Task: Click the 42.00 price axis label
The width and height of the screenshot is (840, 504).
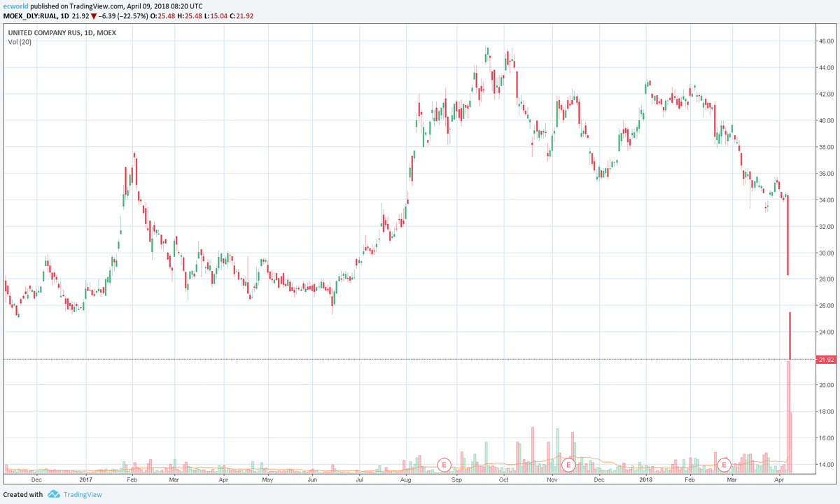Action: click(x=826, y=94)
